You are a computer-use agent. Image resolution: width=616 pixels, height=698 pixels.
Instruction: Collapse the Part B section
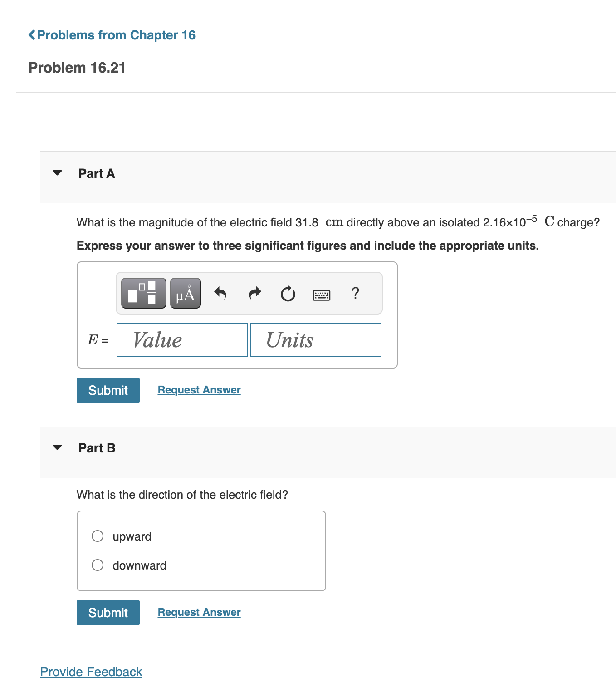(x=57, y=447)
